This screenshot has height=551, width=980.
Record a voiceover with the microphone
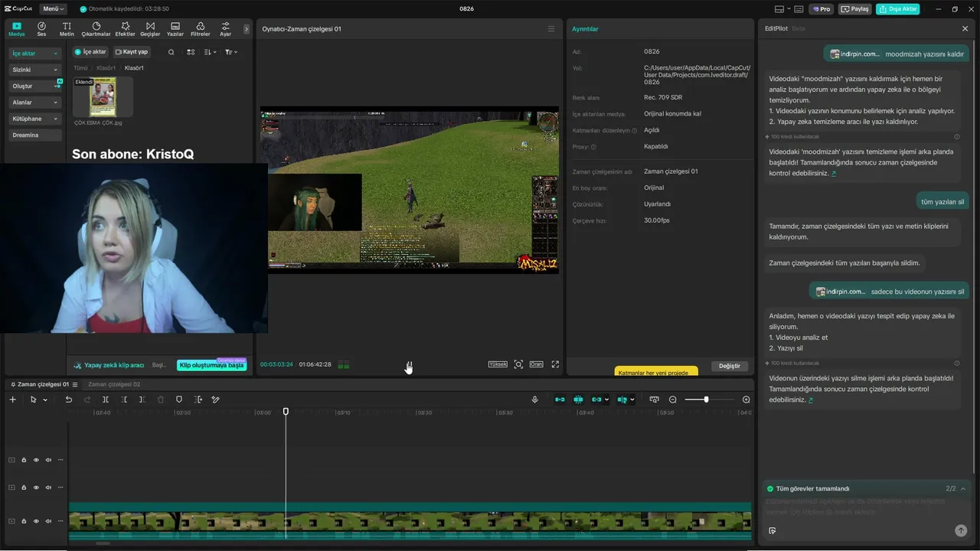(x=535, y=399)
